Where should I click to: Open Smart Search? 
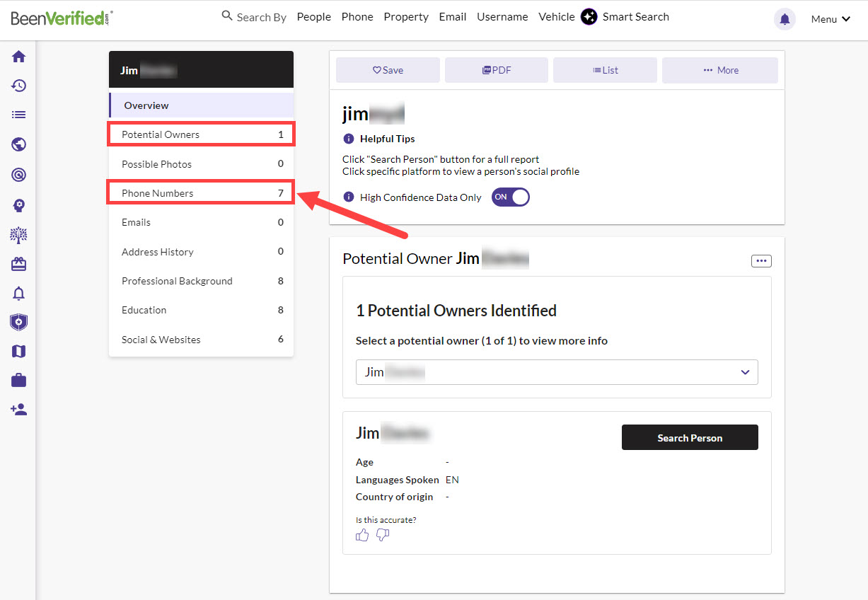click(635, 17)
